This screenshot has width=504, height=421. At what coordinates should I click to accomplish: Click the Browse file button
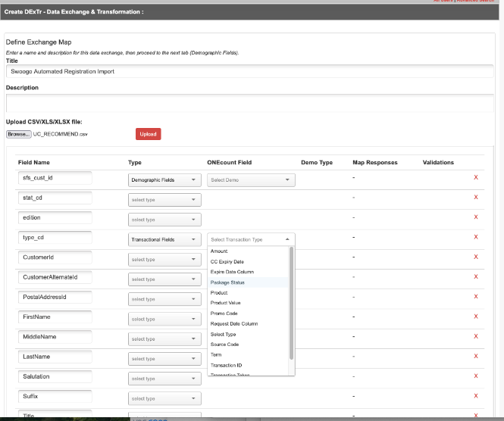click(19, 134)
